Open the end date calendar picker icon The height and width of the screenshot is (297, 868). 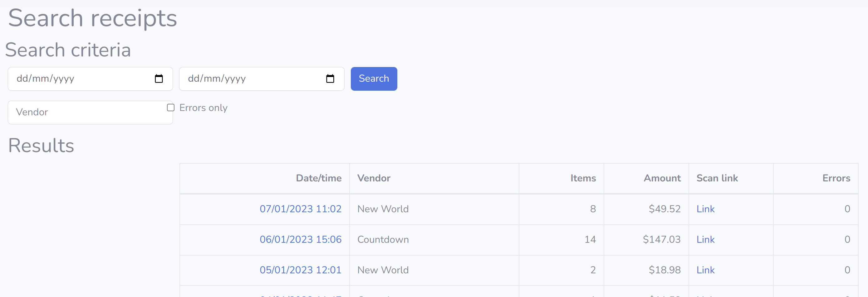point(330,79)
